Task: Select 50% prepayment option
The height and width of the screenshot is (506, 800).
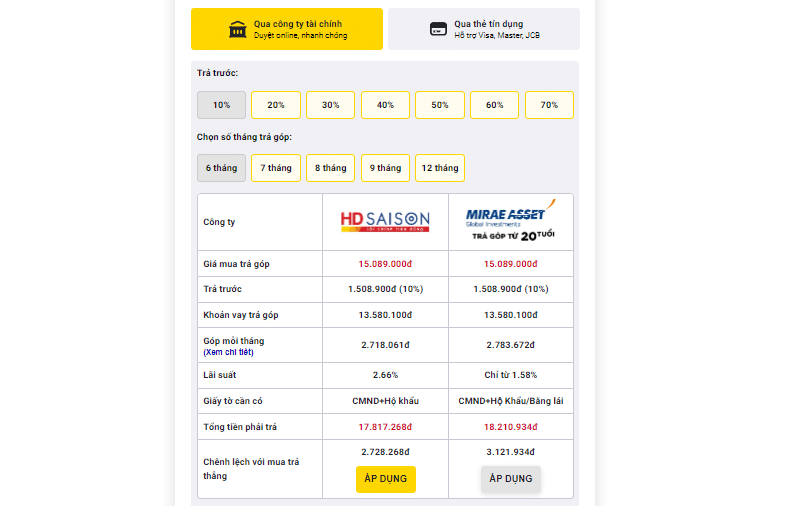Action: pyautogui.click(x=440, y=105)
